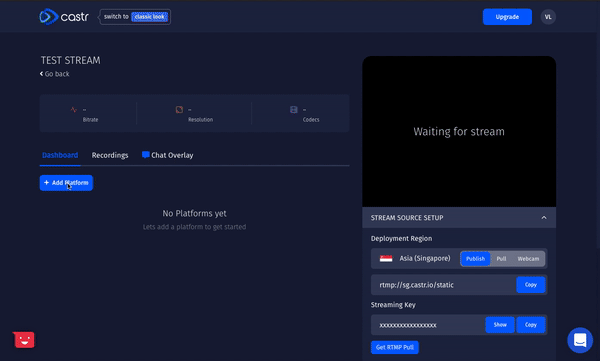The image size is (600, 361).
Task: Collapse the Stream Source Setup panel
Action: [544, 217]
